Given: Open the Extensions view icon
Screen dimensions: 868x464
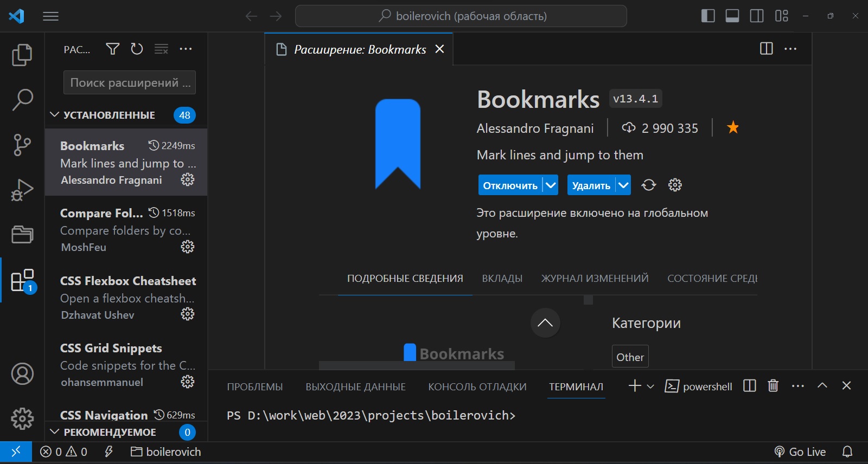Looking at the screenshot, I should [23, 281].
